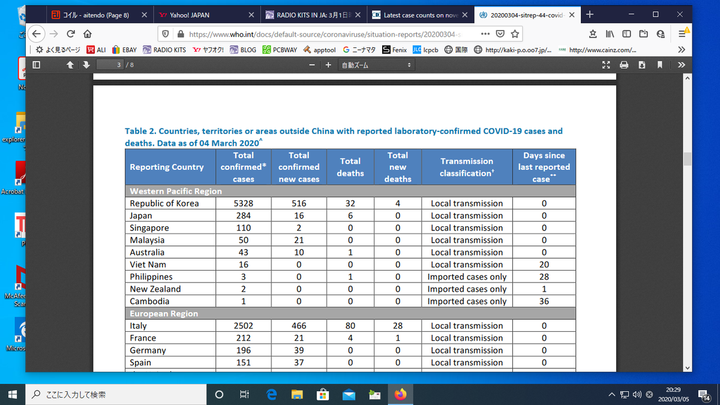
Task: Open a new browser tab
Action: [x=590, y=15]
